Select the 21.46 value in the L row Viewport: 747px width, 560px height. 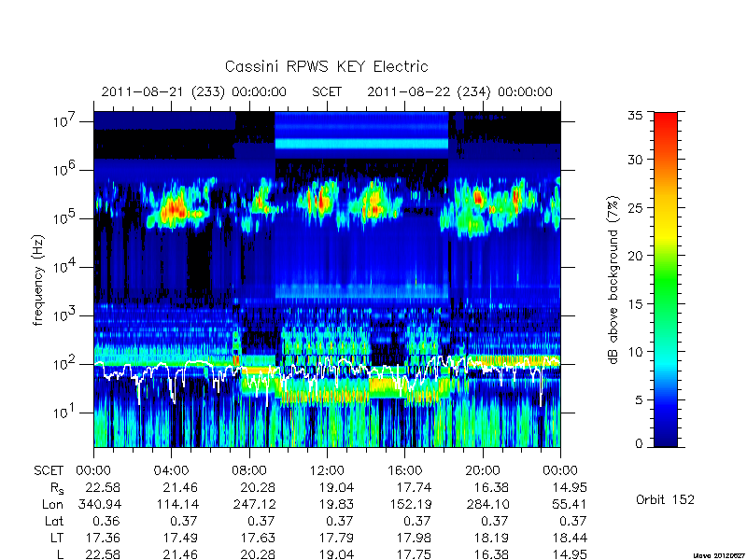[x=180, y=554]
